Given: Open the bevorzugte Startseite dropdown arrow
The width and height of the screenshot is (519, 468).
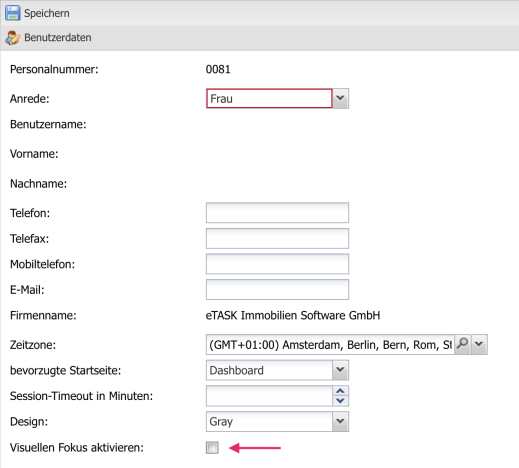Looking at the screenshot, I should pyautogui.click(x=340, y=370).
